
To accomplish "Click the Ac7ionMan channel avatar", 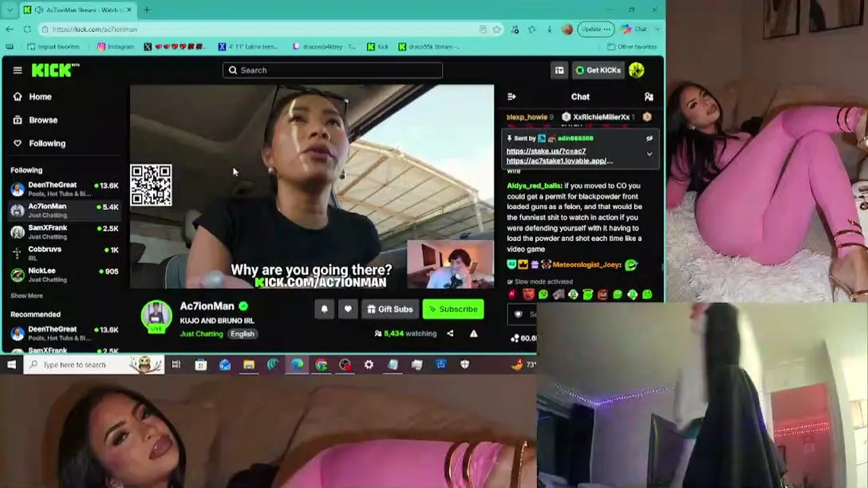I will pos(157,317).
